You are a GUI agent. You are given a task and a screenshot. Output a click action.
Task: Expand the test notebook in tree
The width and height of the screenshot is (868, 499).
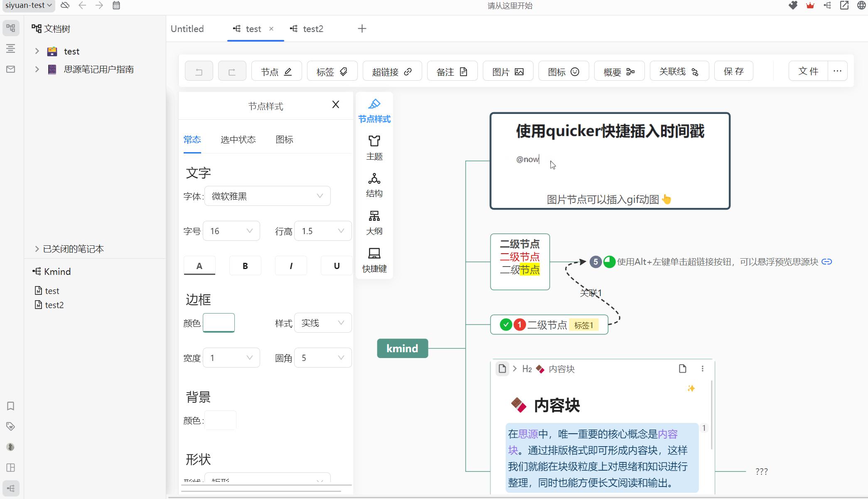37,51
